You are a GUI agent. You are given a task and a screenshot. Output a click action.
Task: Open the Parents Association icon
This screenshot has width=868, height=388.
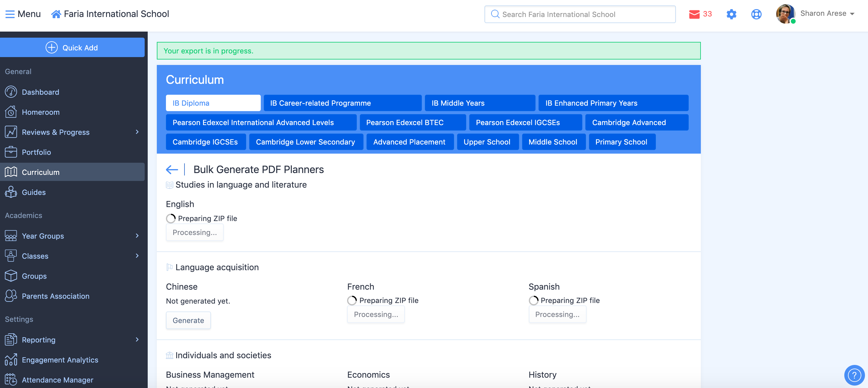click(11, 296)
